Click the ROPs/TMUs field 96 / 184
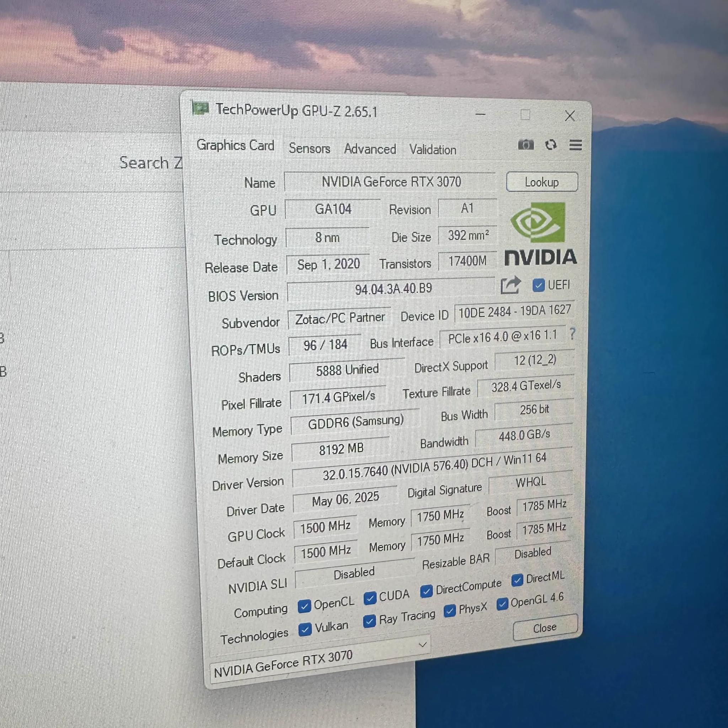The height and width of the screenshot is (728, 728). [325, 345]
